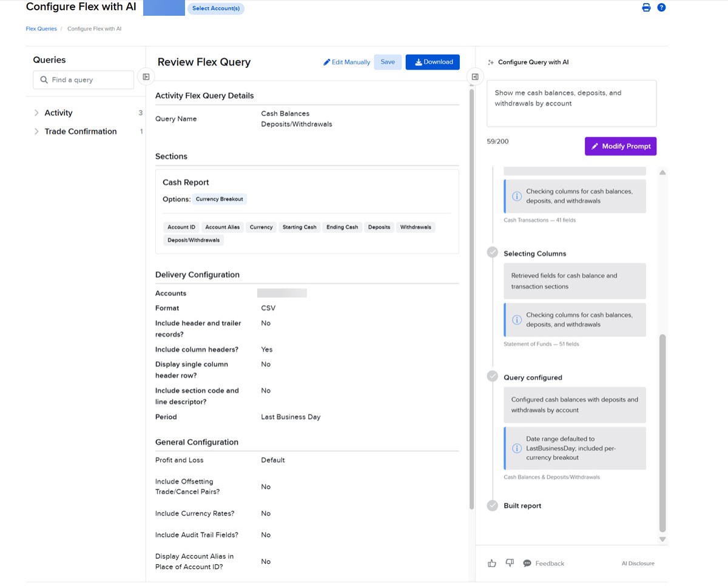The image size is (728, 586).
Task: Click the CSV format value
Action: click(268, 308)
